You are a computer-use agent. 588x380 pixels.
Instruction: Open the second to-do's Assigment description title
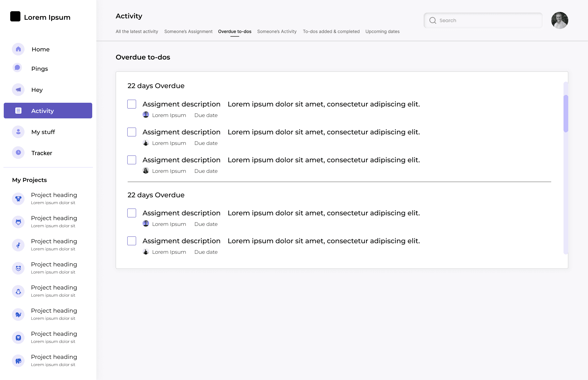(x=181, y=132)
